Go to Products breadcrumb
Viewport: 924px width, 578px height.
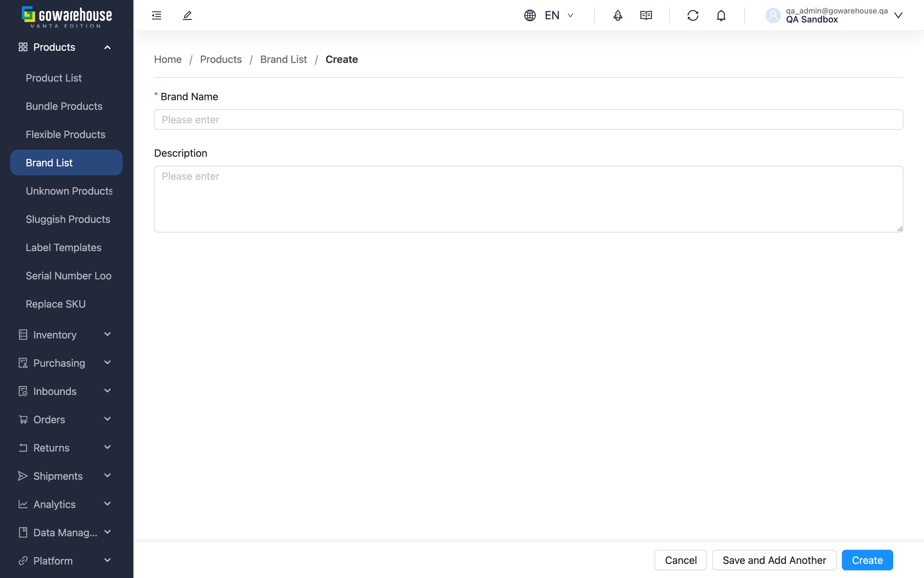click(x=221, y=59)
